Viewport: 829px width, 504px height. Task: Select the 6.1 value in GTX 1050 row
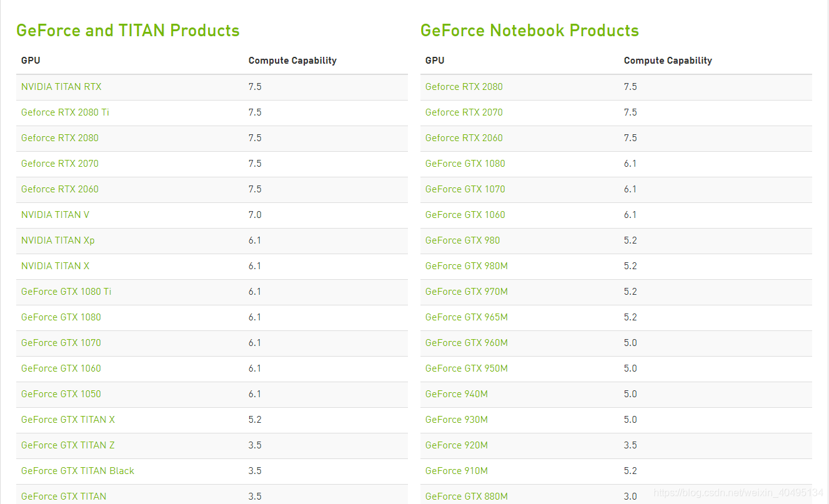click(255, 394)
